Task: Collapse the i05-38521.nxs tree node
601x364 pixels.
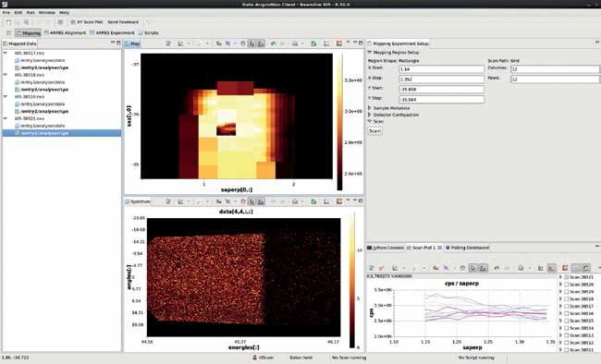Action: click(x=6, y=119)
